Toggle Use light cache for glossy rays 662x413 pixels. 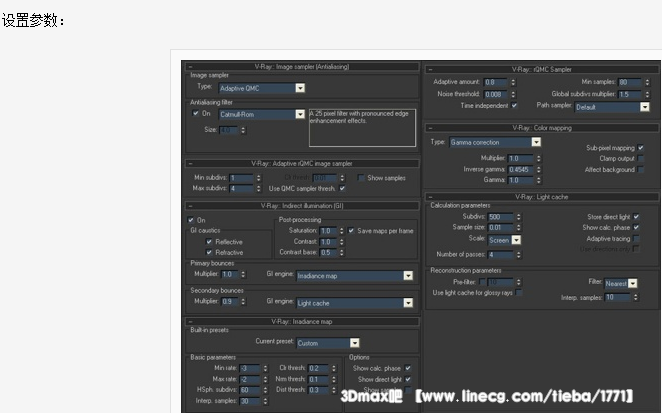(x=519, y=292)
